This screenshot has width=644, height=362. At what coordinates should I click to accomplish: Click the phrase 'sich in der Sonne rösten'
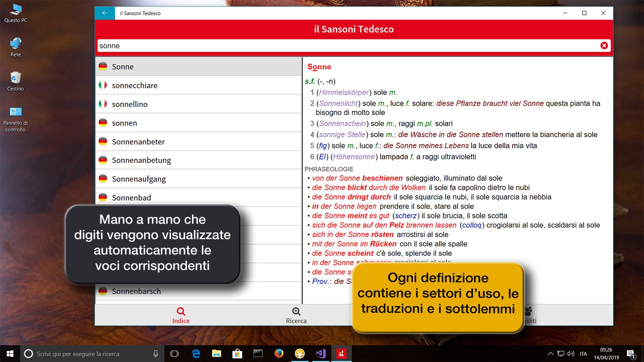click(353, 234)
